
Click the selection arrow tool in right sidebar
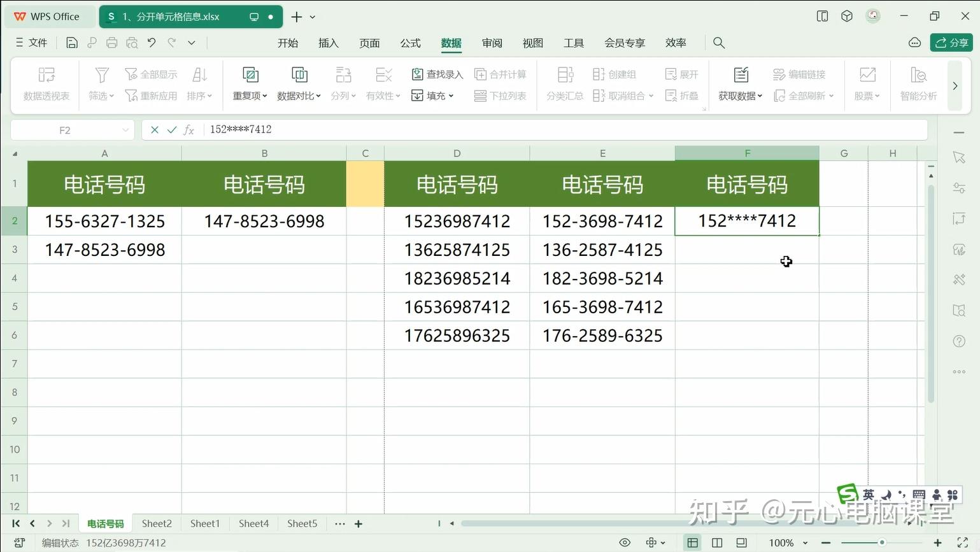pos(959,157)
